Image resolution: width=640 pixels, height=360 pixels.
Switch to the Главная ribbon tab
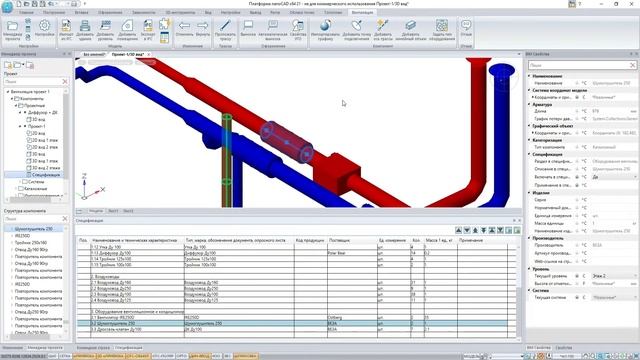click(26, 13)
